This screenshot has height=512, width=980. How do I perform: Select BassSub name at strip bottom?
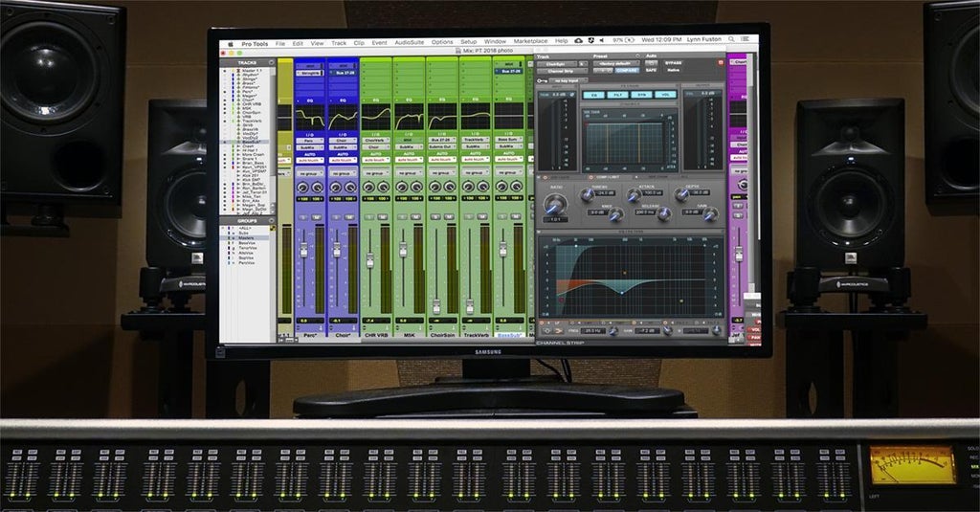pos(509,335)
